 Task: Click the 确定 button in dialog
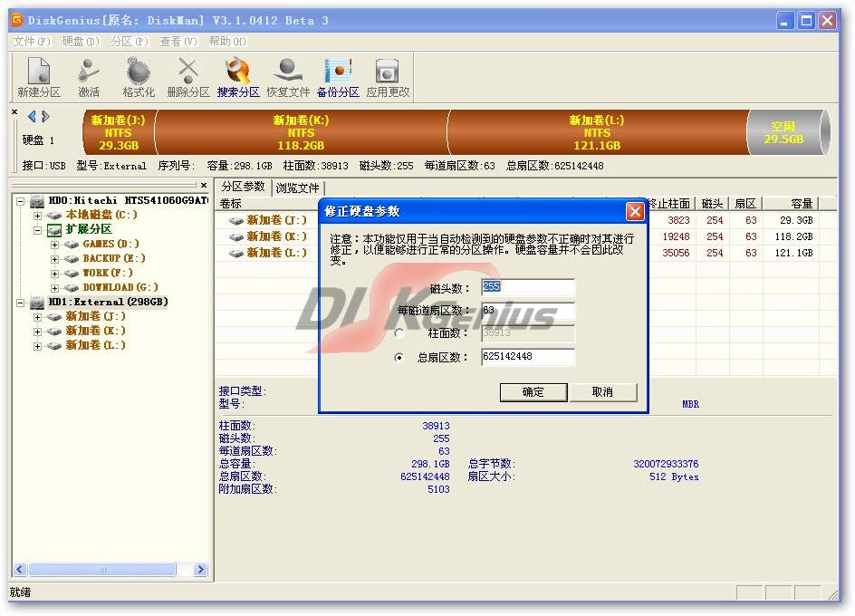[533, 391]
